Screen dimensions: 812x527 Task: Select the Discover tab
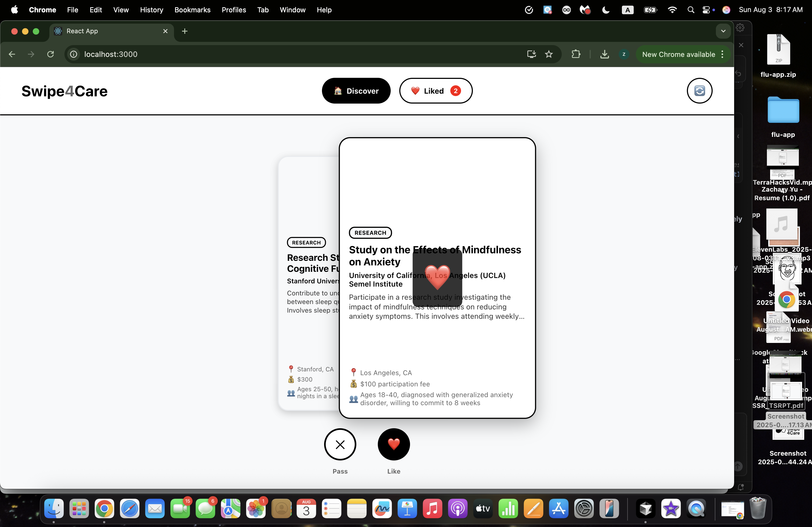356,91
